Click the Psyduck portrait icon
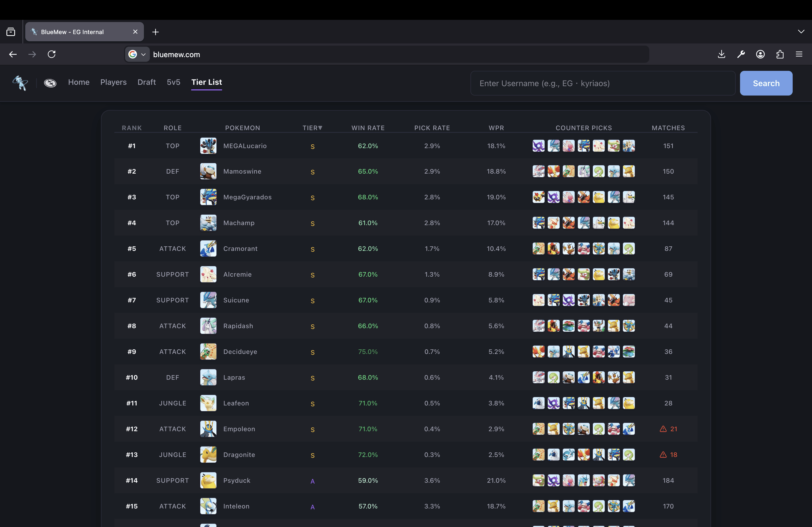812x527 pixels. pos(208,480)
